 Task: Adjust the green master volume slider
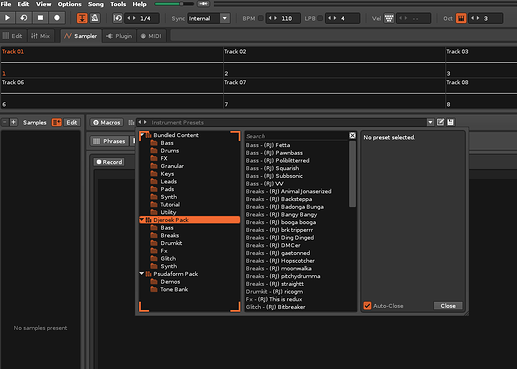(x=174, y=4)
